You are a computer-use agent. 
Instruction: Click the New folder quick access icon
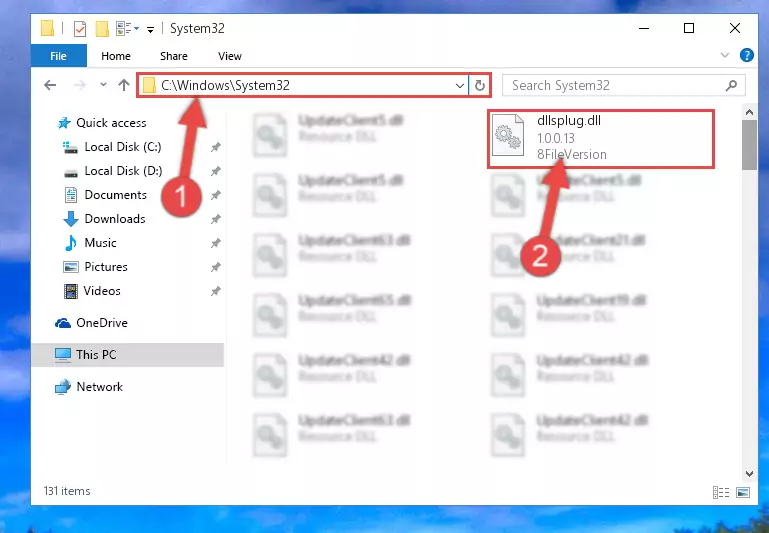[x=102, y=29]
